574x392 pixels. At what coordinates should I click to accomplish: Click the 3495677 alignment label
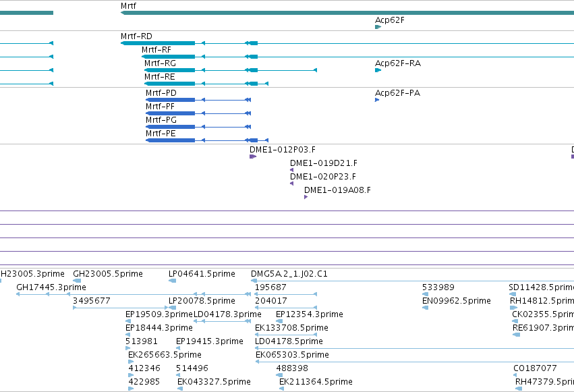(92, 301)
